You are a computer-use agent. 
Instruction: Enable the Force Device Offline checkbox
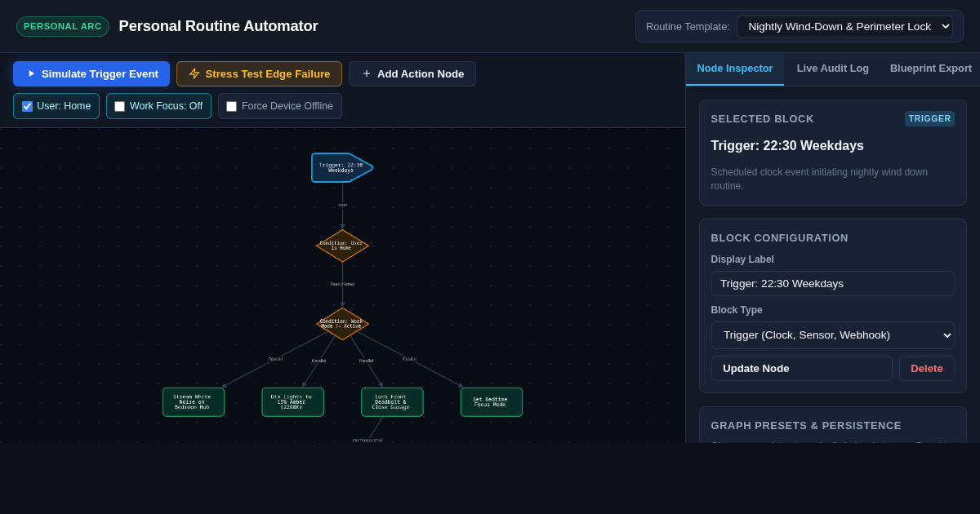click(x=231, y=106)
